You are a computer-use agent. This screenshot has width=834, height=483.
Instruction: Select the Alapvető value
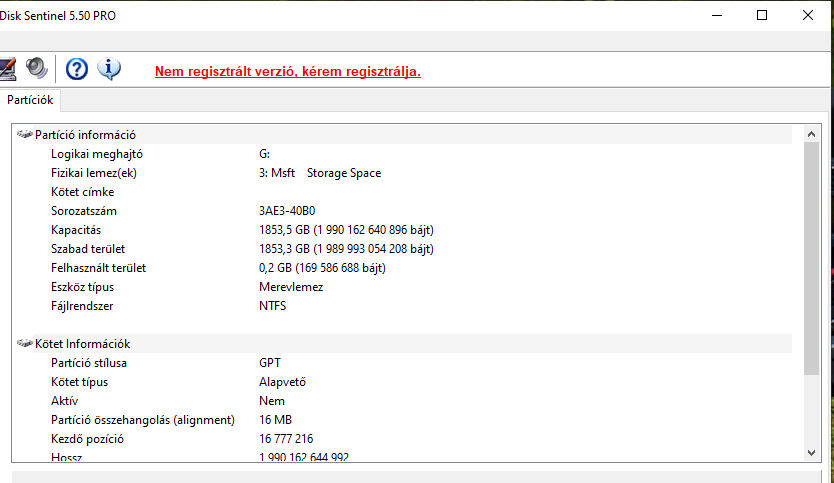tap(282, 382)
